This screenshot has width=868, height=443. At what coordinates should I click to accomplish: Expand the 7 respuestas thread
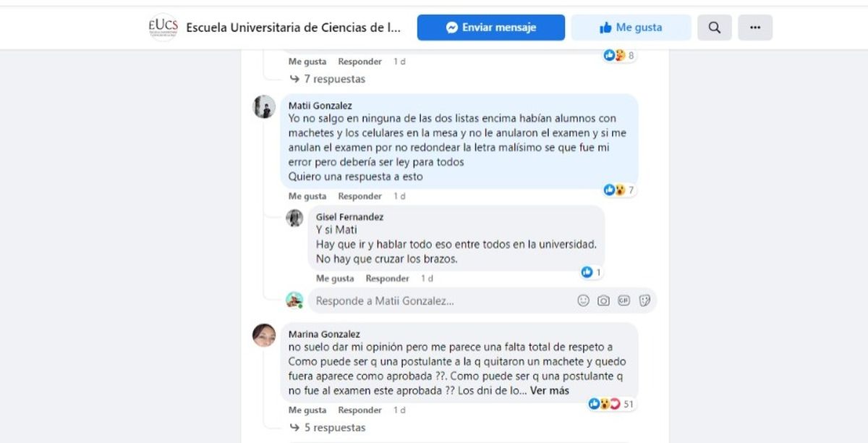click(333, 79)
